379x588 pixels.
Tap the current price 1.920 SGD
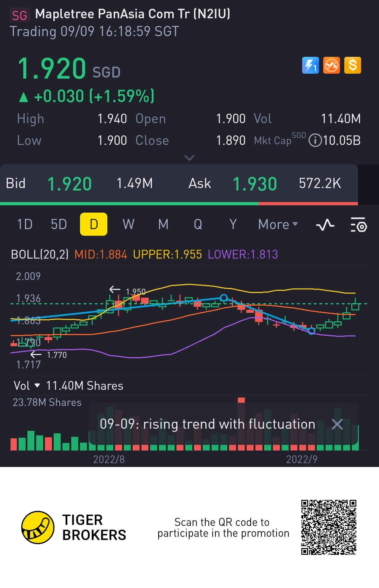tap(69, 69)
